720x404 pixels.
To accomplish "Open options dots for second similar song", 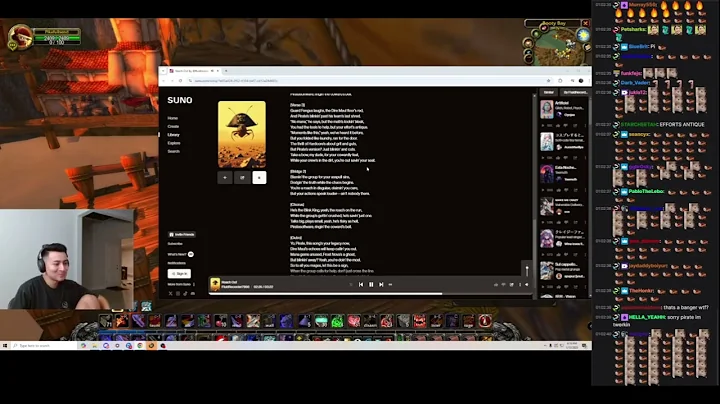I will (x=585, y=157).
